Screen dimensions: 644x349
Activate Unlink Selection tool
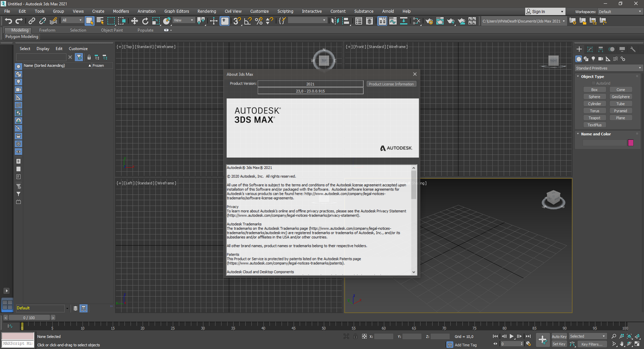point(43,21)
